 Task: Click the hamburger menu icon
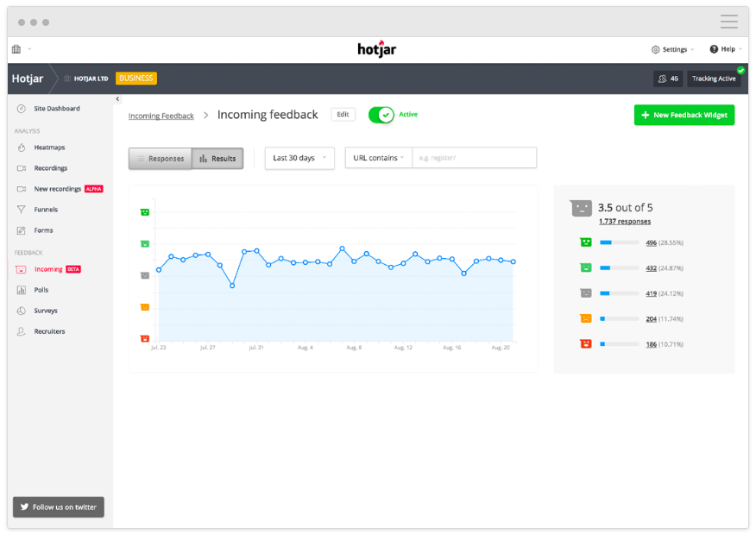(x=729, y=22)
